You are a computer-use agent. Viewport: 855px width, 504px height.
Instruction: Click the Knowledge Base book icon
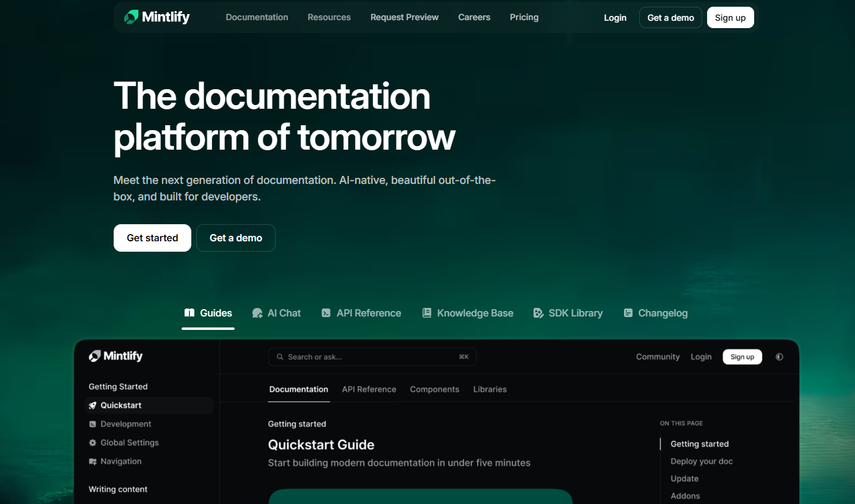tap(427, 313)
